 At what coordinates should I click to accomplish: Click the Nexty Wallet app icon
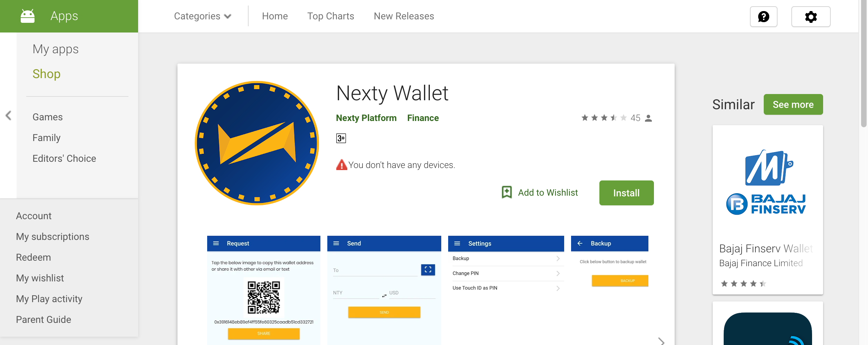[x=257, y=143]
